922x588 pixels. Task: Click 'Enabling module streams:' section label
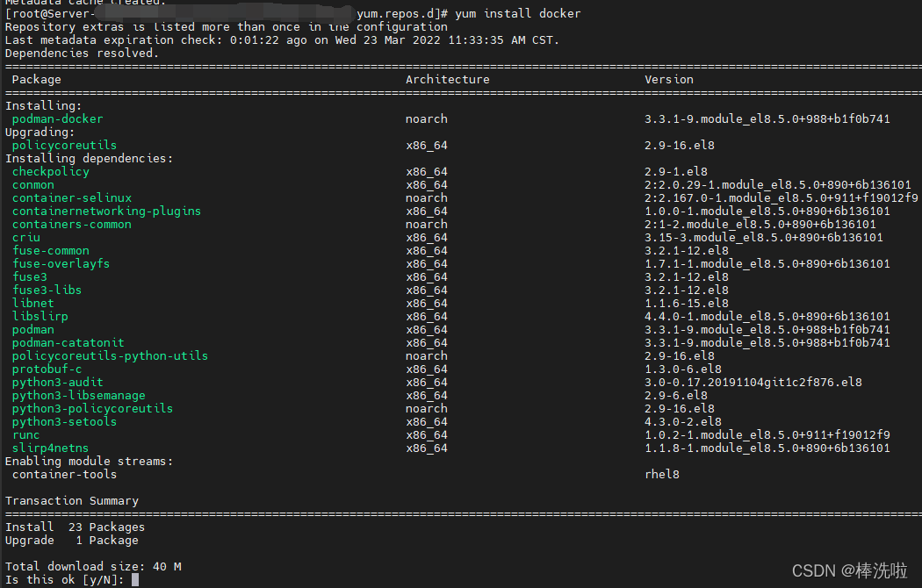[90, 461]
